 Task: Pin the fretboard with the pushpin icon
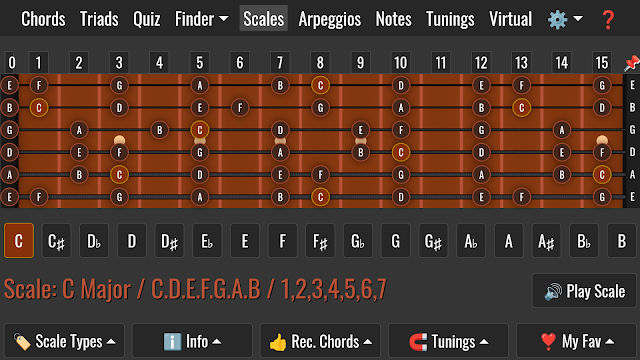click(x=631, y=63)
